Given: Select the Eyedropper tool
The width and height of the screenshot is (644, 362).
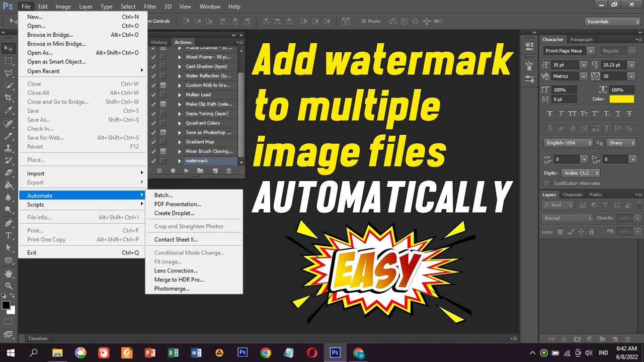Looking at the screenshot, I should click(9, 111).
